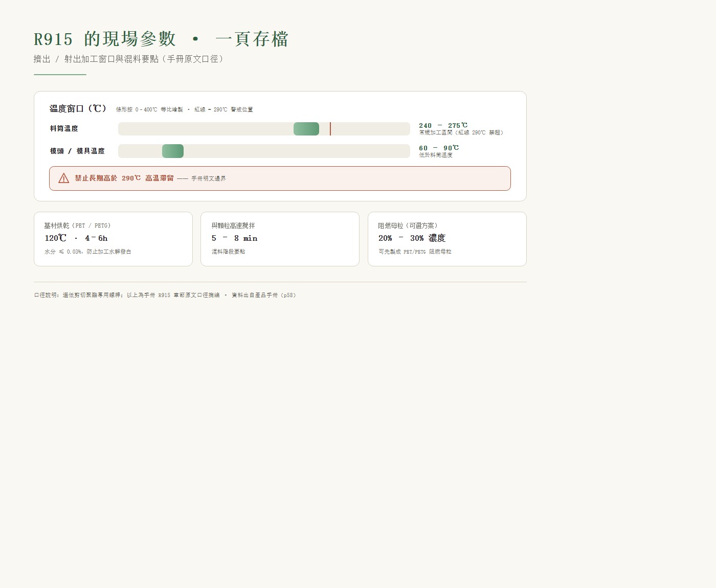Click the '阻燃母粒（可選方案）' card title

(408, 225)
